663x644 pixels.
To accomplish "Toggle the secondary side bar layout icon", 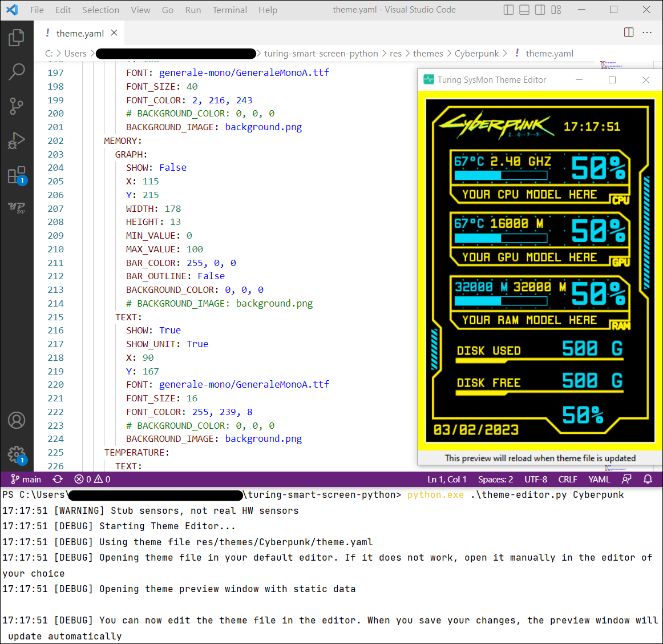I will 540,10.
